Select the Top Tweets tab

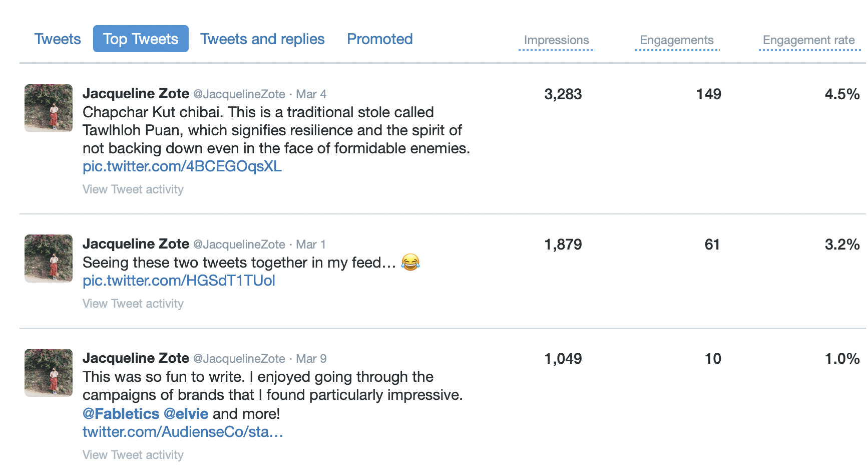click(x=141, y=39)
